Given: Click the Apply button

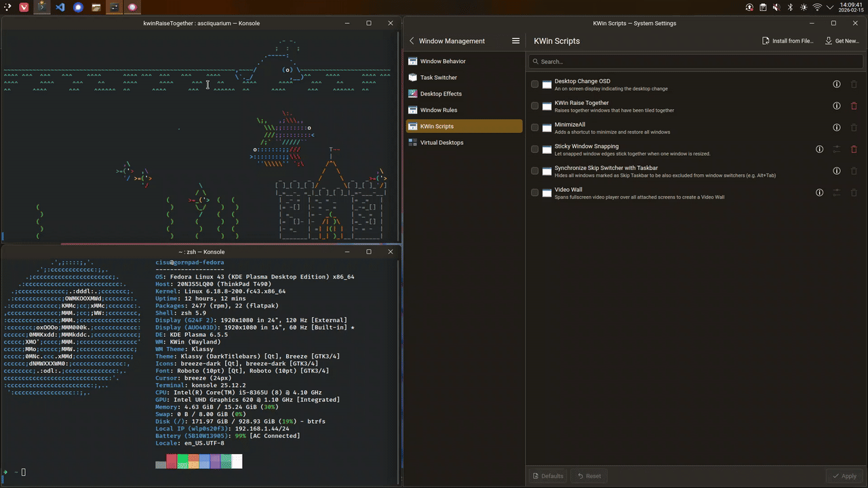Looking at the screenshot, I should click(844, 476).
